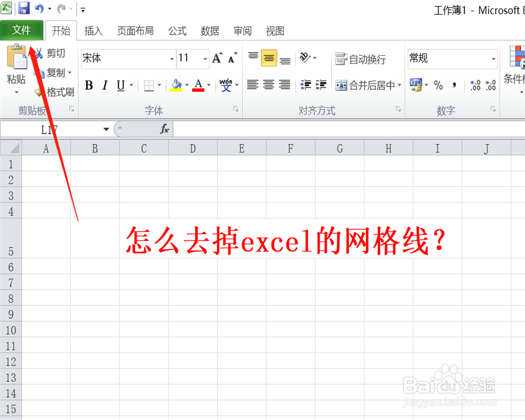Image resolution: width=525 pixels, height=420 pixels.
Task: Click the Save icon in quick access toolbar
Action: tap(24, 8)
